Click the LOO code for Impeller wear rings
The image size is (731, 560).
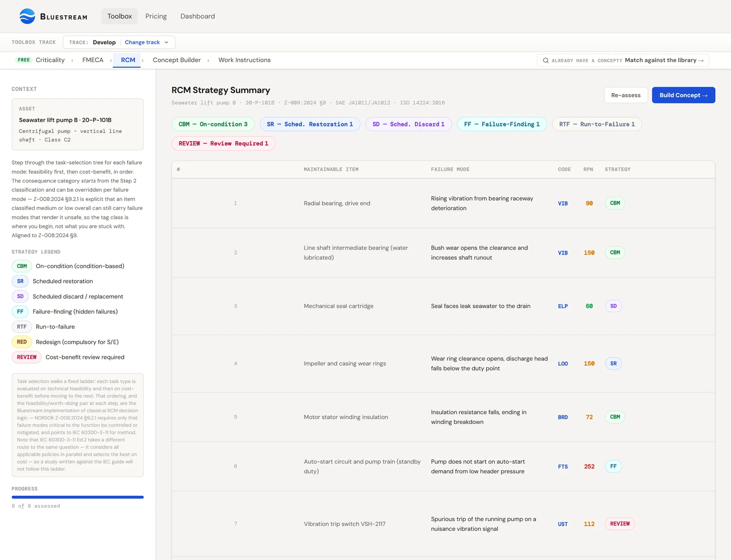[x=563, y=364]
